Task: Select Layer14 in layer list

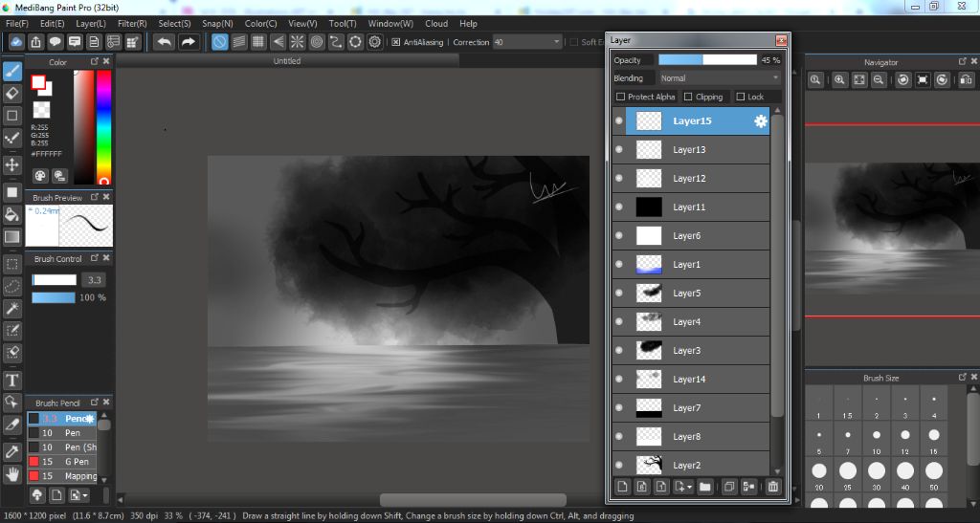Action: coord(691,380)
